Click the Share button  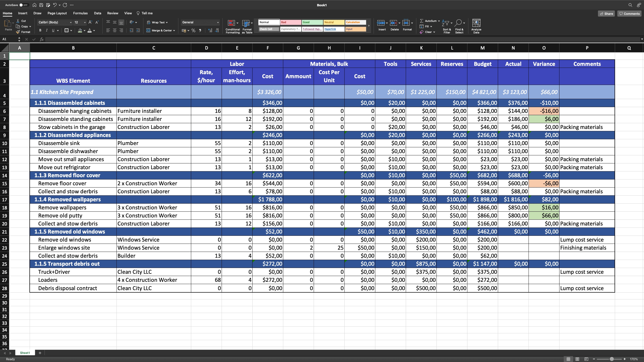[606, 13]
